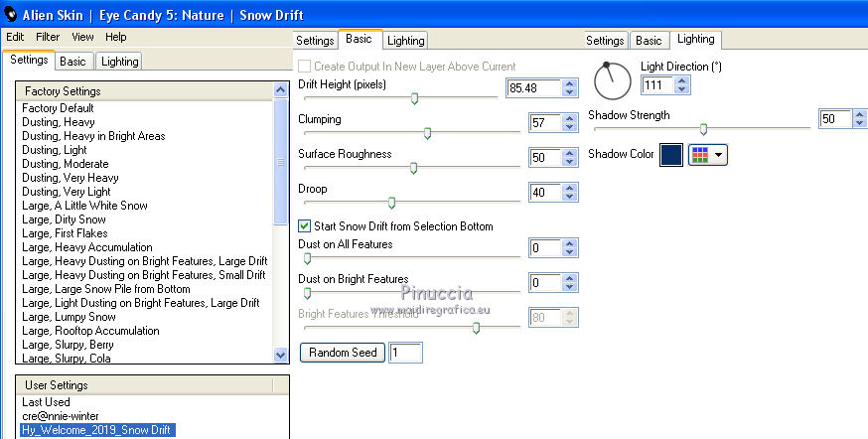Click the Clumping spinner arrows

570,123
